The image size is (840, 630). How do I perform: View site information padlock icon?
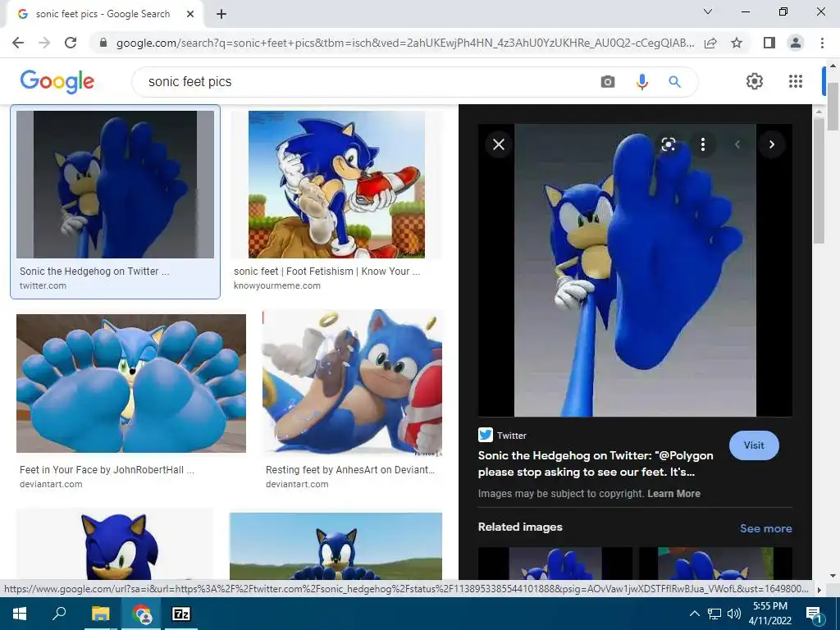(x=103, y=43)
